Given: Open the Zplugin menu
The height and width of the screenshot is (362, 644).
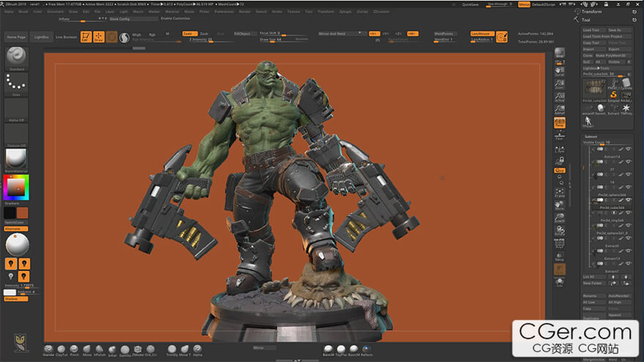Looking at the screenshot, I should click(x=345, y=12).
